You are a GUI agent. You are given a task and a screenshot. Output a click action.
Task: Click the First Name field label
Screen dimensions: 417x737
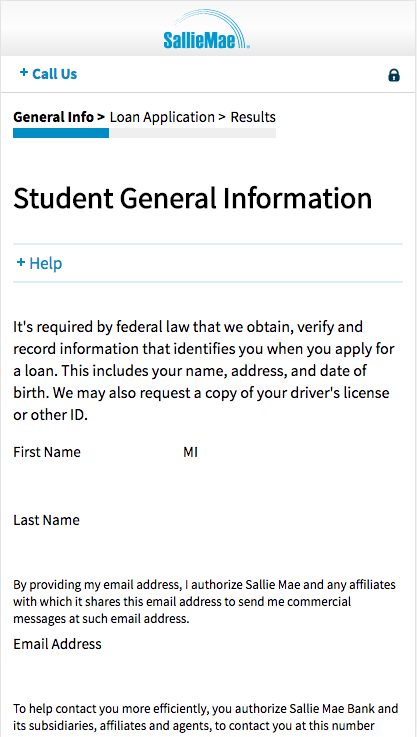pos(47,452)
